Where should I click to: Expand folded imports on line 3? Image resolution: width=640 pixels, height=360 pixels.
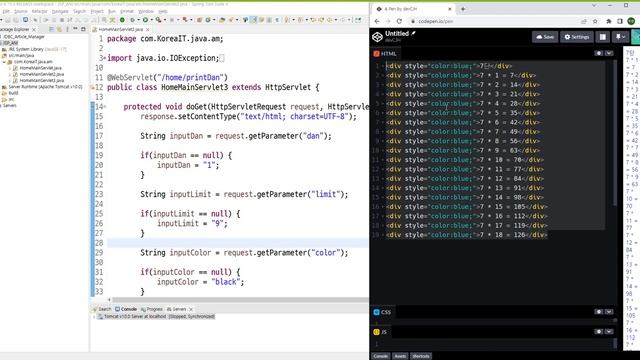coord(105,58)
